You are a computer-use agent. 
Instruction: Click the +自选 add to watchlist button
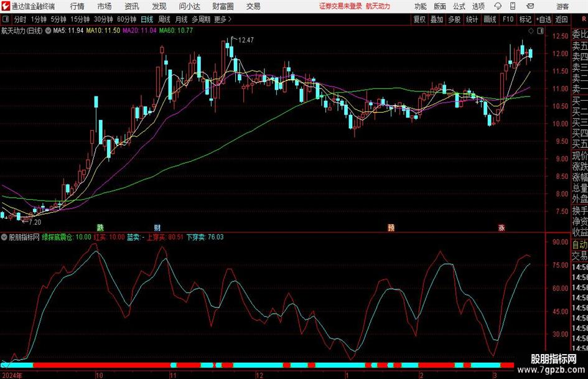point(543,19)
